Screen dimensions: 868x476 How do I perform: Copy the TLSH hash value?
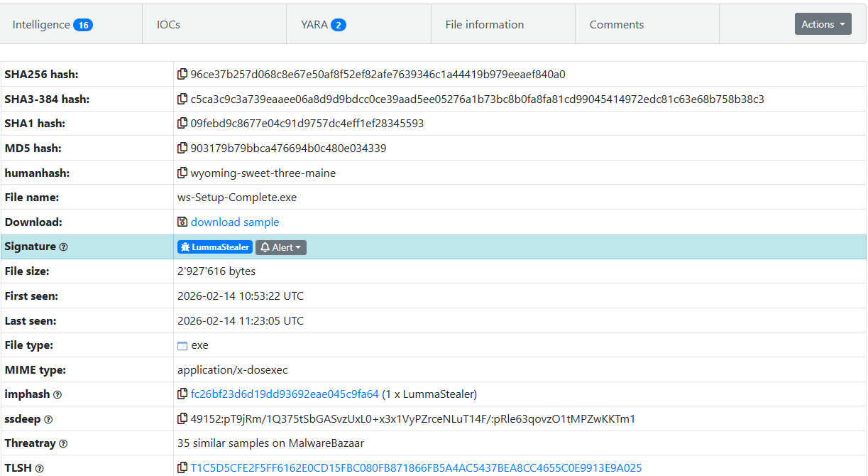pos(182,468)
